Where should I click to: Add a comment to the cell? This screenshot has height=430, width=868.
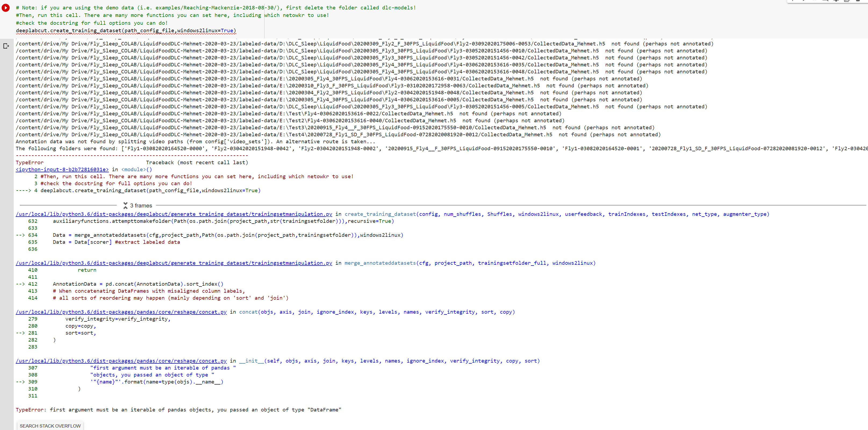pos(825,2)
